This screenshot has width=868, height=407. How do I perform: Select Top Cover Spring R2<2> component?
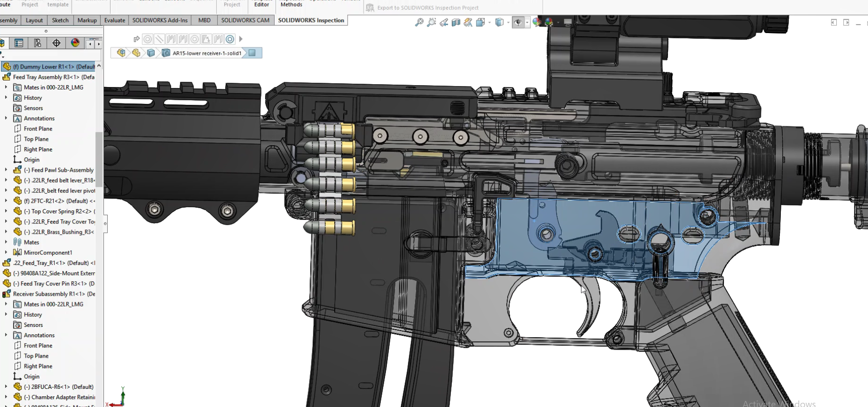click(x=54, y=211)
